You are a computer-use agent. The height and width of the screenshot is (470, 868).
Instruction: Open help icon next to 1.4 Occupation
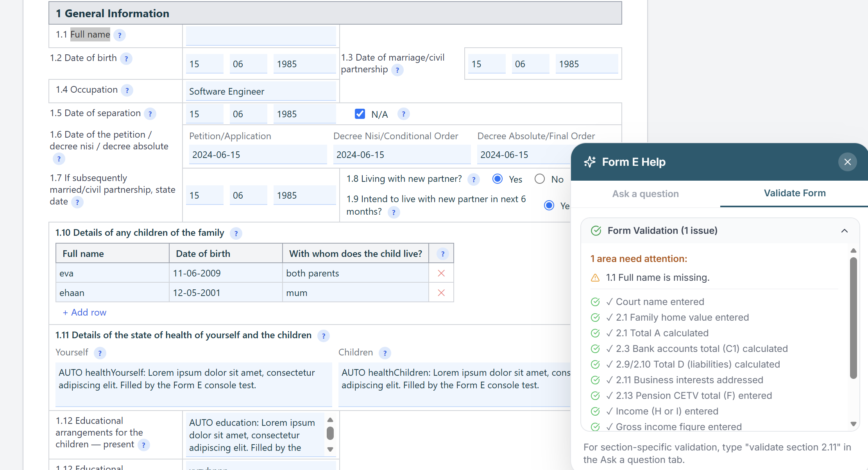pyautogui.click(x=127, y=90)
